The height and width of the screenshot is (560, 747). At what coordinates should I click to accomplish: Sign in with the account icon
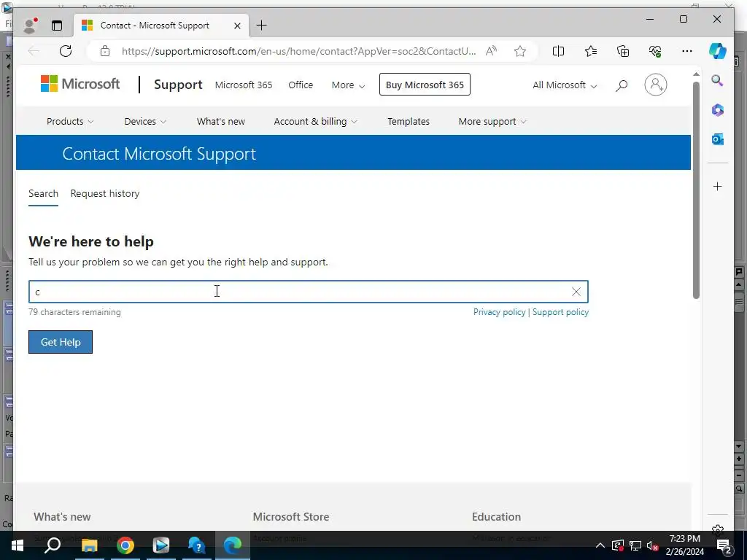point(656,85)
